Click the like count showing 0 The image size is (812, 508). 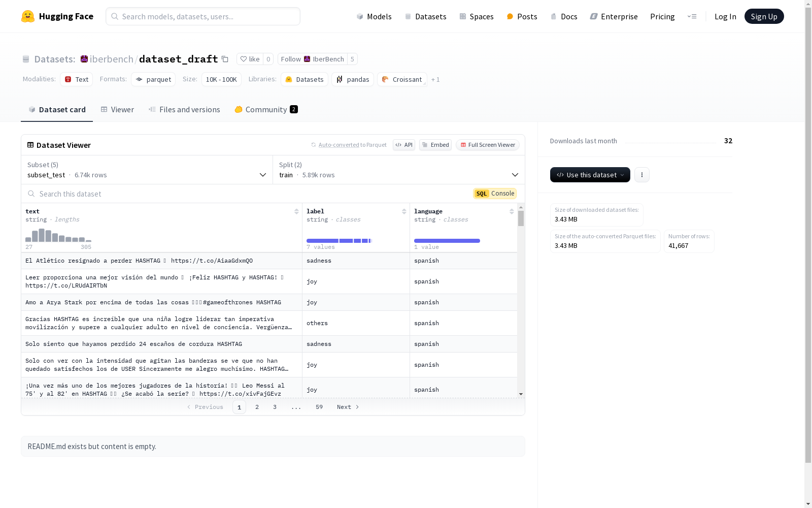point(268,59)
